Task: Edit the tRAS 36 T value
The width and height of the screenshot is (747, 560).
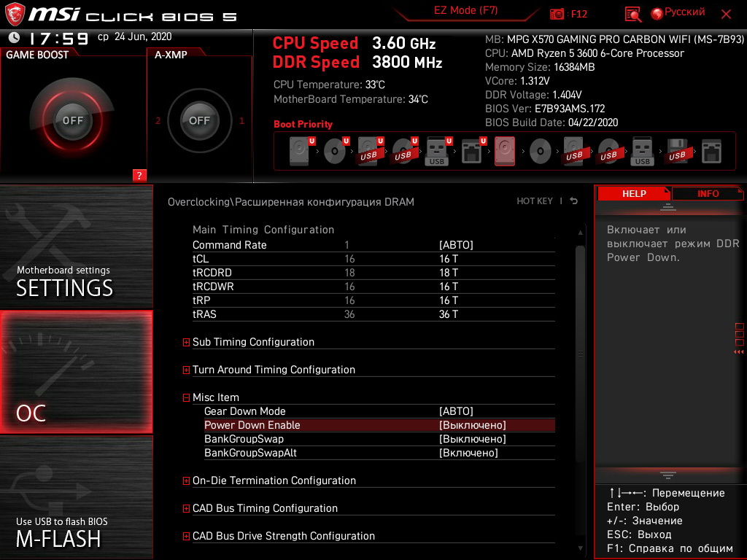Action: 449,314
